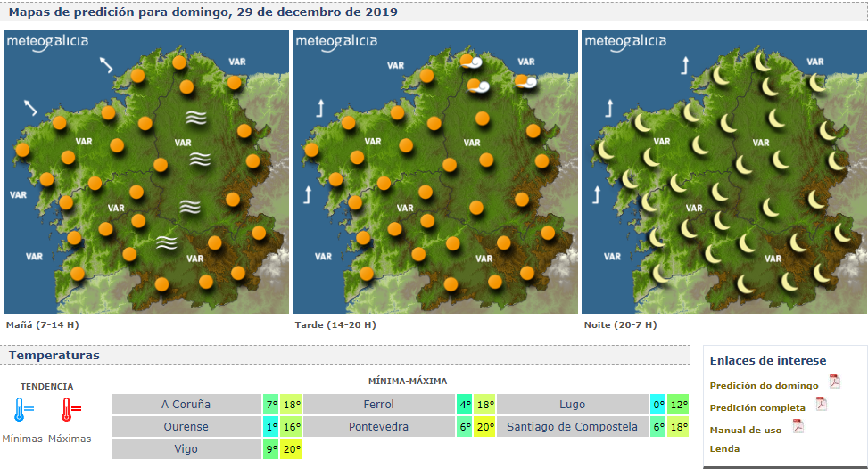Select the Vigo city cell
The height and width of the screenshot is (476, 868).
click(186, 449)
